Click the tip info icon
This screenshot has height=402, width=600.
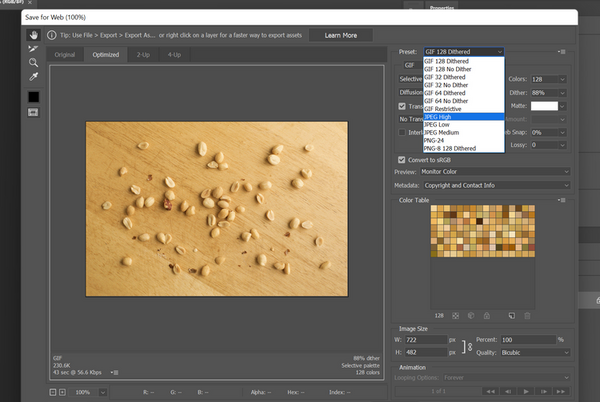[x=51, y=35]
